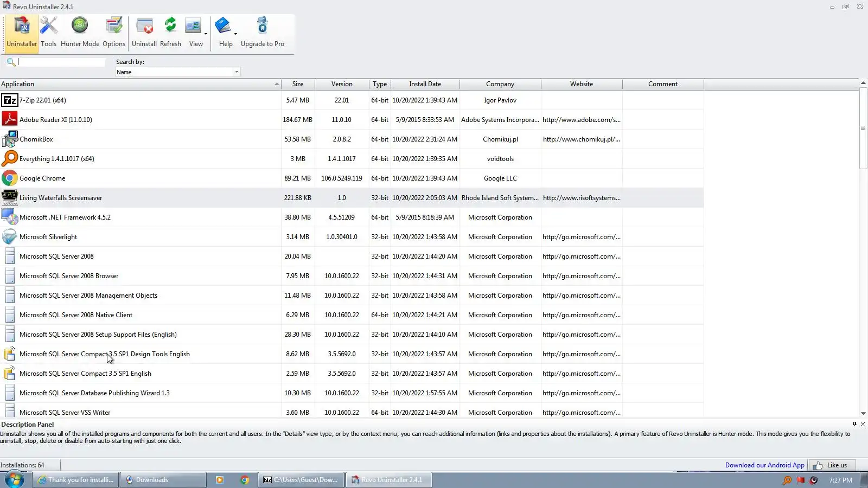
Task: Open the Windows Start menu
Action: click(14, 480)
